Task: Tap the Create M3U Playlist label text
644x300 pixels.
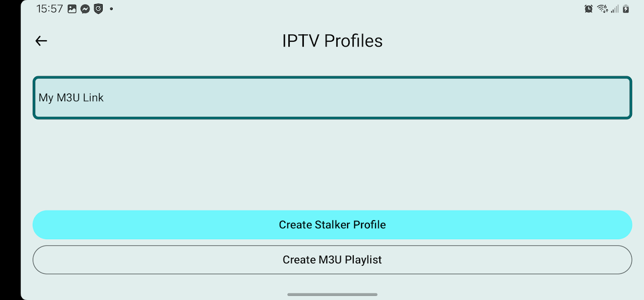Action: [332, 260]
